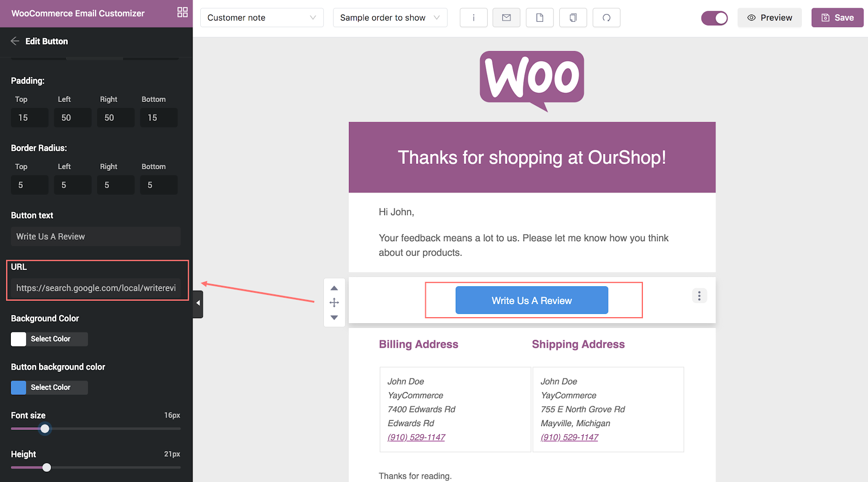Screen dimensions: 868x482
Task: Click the copy template icon
Action: [573, 18]
